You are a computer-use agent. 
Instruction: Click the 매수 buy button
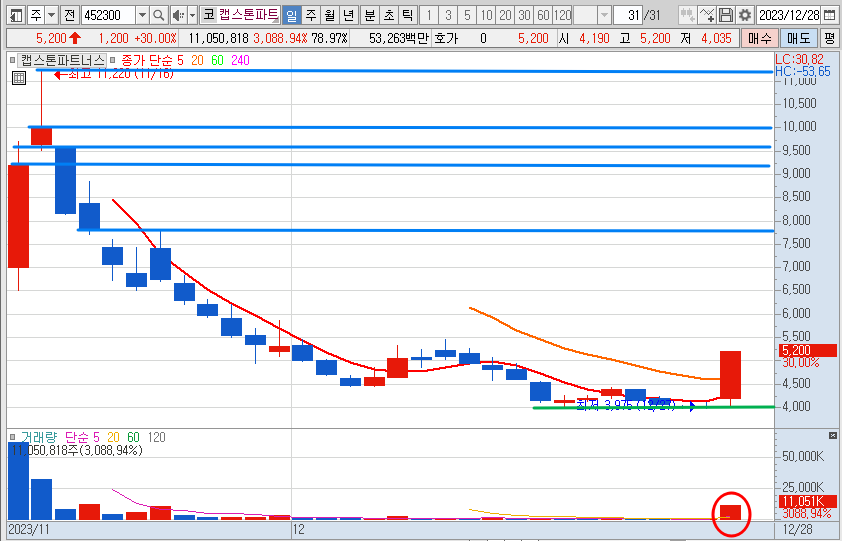759,39
